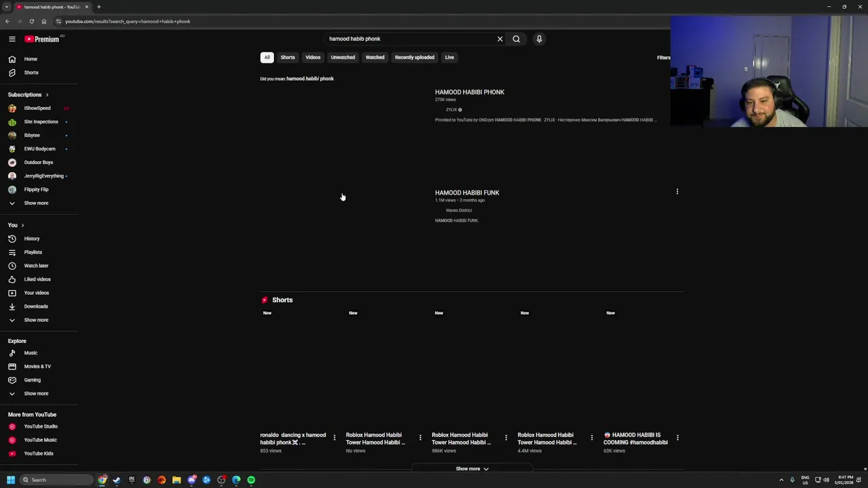Image resolution: width=868 pixels, height=488 pixels.
Task: Open JerryRigEverything subscription channel
Action: point(39,176)
